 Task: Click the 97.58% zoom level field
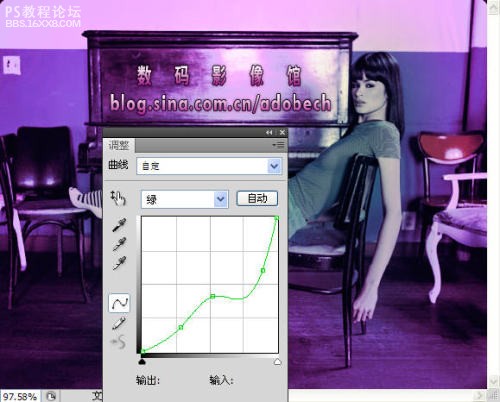click(x=20, y=396)
